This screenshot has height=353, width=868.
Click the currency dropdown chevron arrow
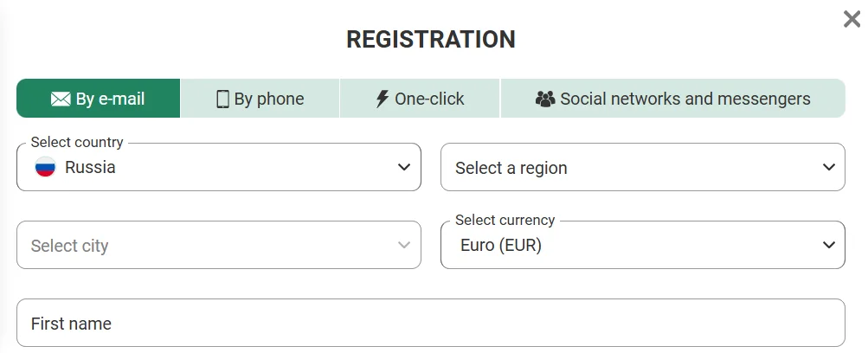pos(828,246)
